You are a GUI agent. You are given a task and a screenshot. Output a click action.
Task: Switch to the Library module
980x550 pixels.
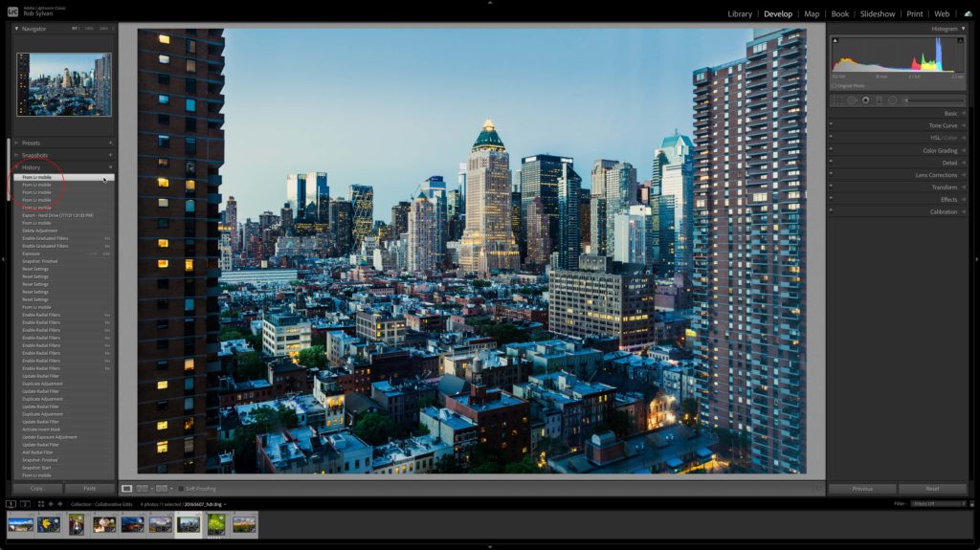(x=740, y=13)
